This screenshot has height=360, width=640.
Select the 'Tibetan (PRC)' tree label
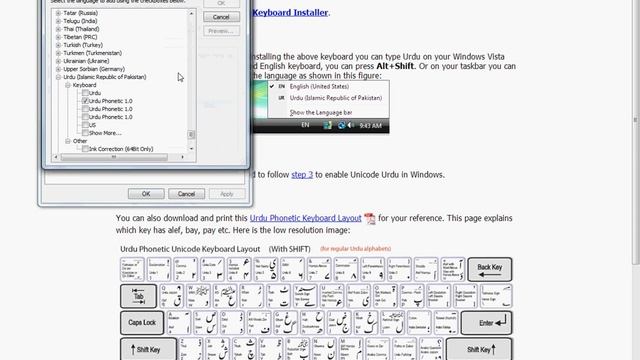[80, 37]
